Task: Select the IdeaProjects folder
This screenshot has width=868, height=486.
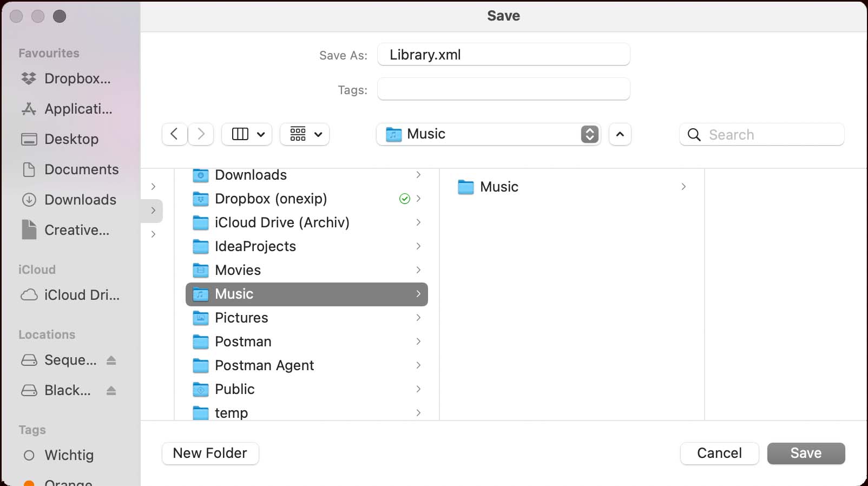Action: click(x=255, y=247)
